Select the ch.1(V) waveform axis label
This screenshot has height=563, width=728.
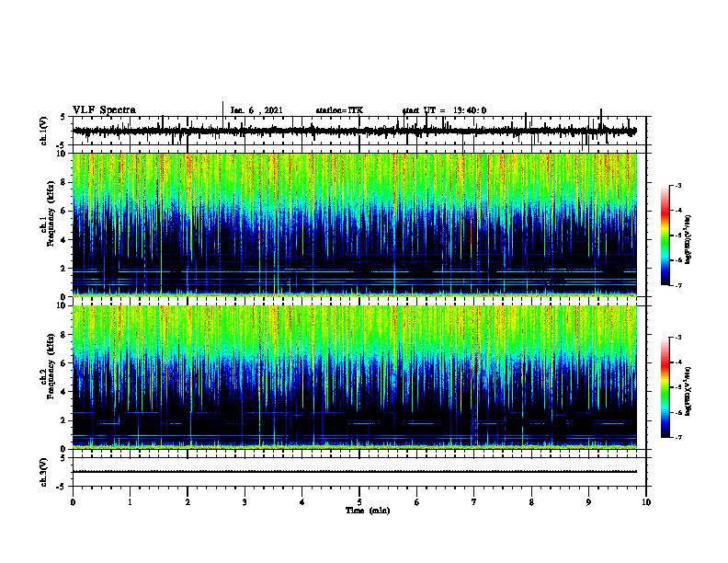[x=44, y=131]
